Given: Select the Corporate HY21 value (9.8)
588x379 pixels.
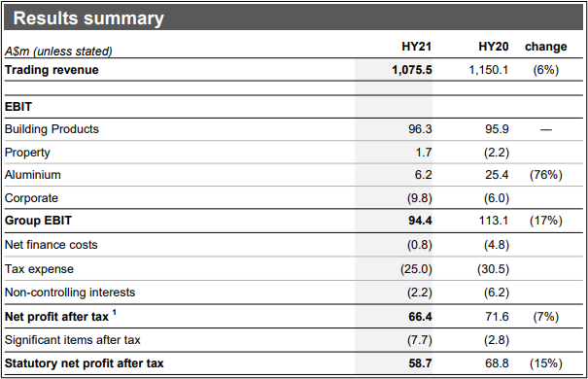Looking at the screenshot, I should coord(420,198).
